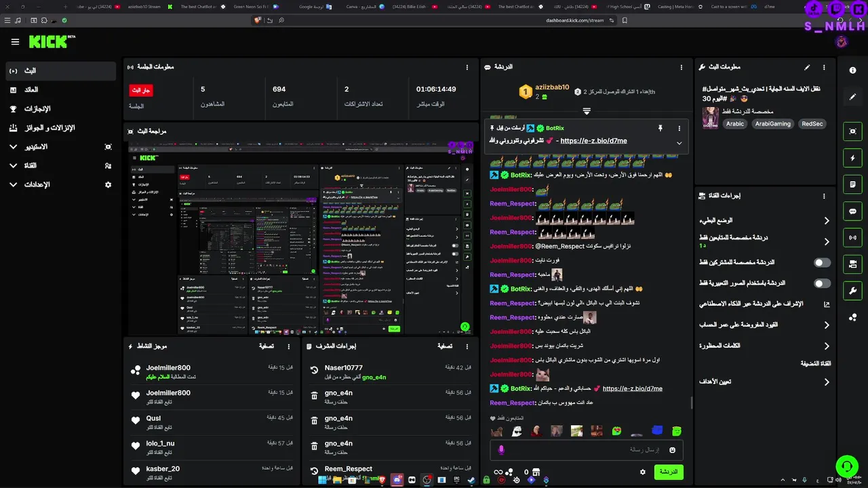Click the stream preview widget icon in the right rail
This screenshot has width=868, height=488.
pos(852,131)
